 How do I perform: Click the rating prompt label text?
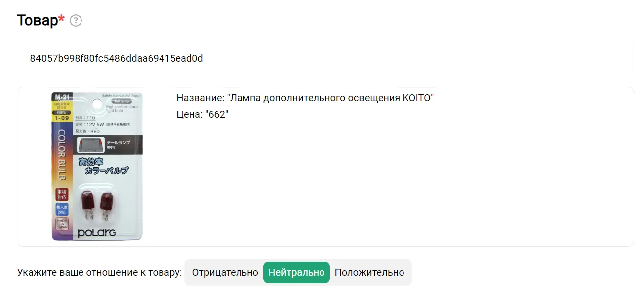99,272
